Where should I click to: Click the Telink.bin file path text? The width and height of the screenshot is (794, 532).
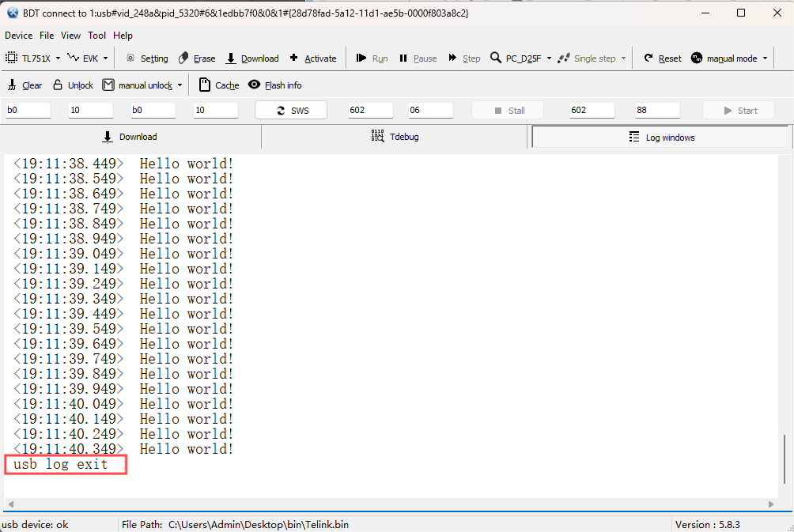(x=259, y=524)
